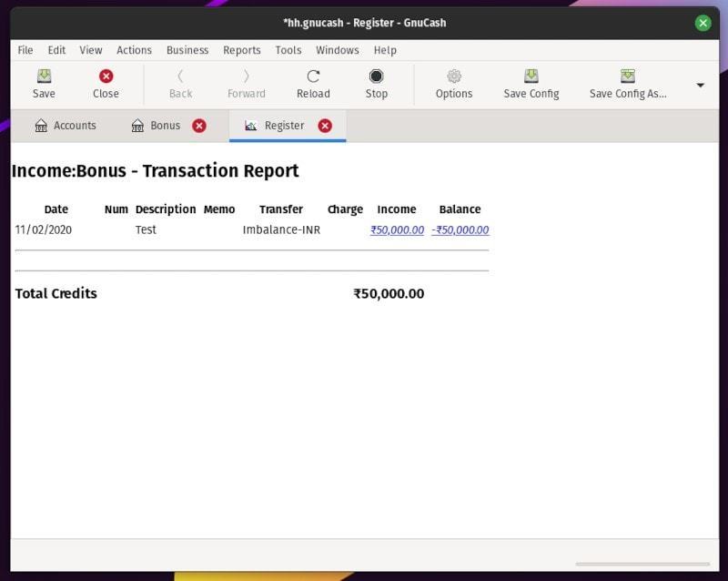Save the GnuCash file
The height and width of the screenshot is (581, 728).
[44, 84]
